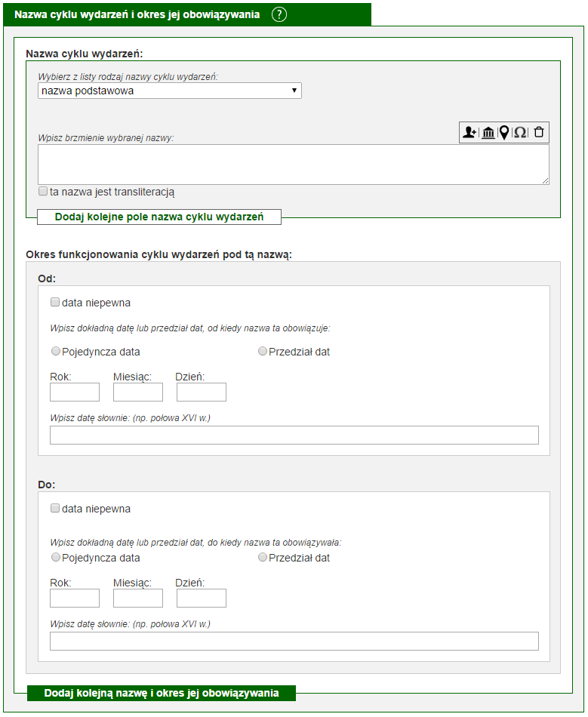This screenshot has height=717, width=588.
Task: Open the 'nazwa podstawowa' dropdown list
Action: (x=170, y=91)
